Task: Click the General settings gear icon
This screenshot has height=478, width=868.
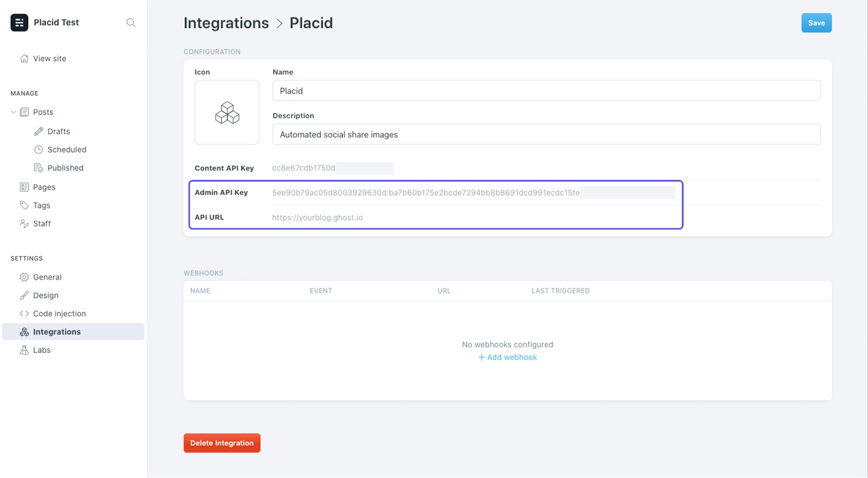Action: click(24, 277)
